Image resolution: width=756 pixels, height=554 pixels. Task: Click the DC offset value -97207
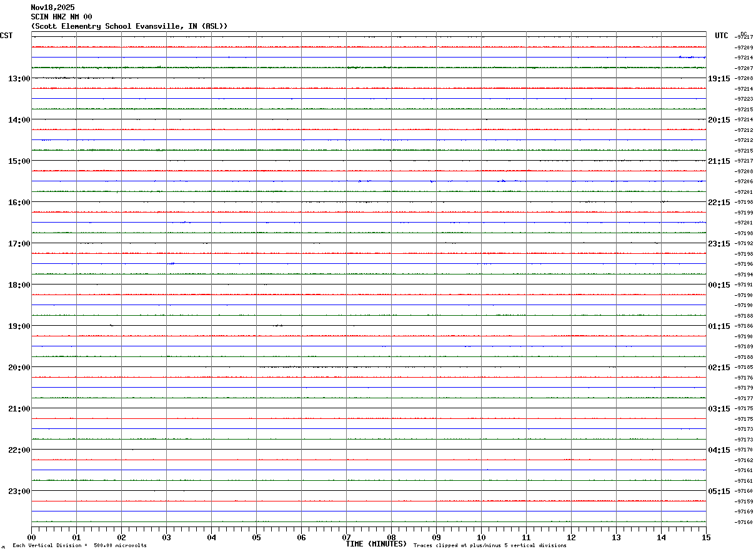point(744,68)
